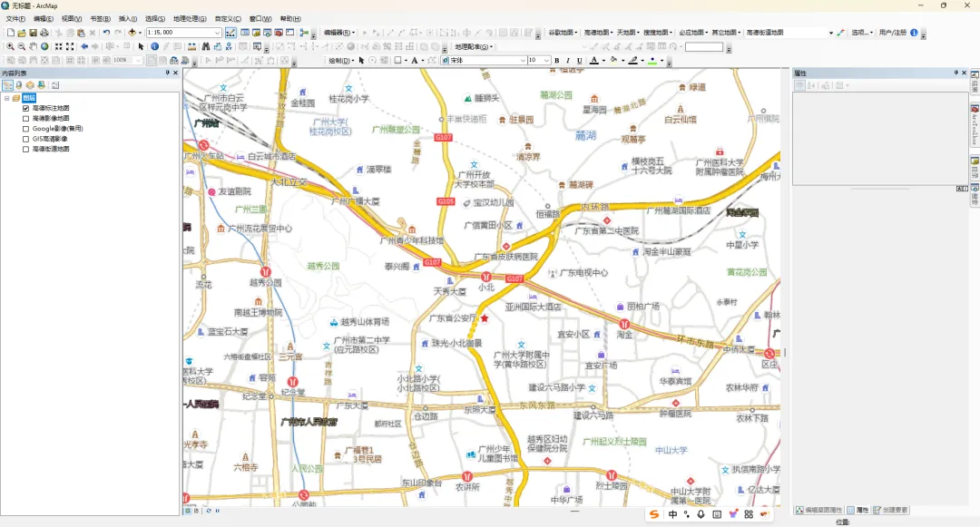980x527 pixels.
Task: Open the font size 10 dropdown
Action: point(546,61)
